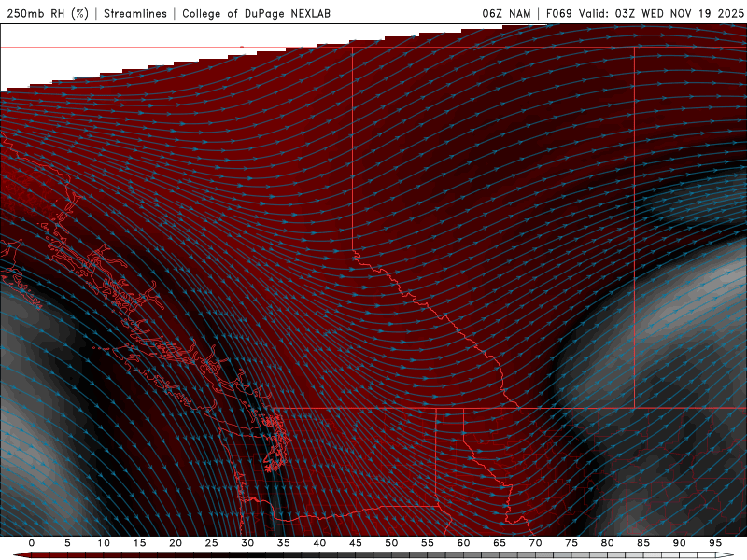Click the '20' scale label
This screenshot has width=747, height=560.
pyautogui.click(x=176, y=543)
